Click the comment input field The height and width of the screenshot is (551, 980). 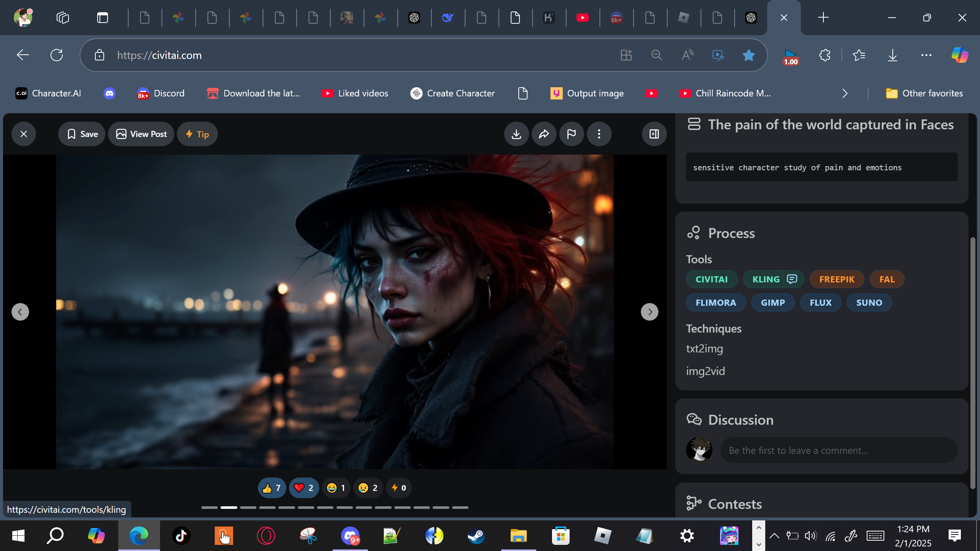(838, 450)
